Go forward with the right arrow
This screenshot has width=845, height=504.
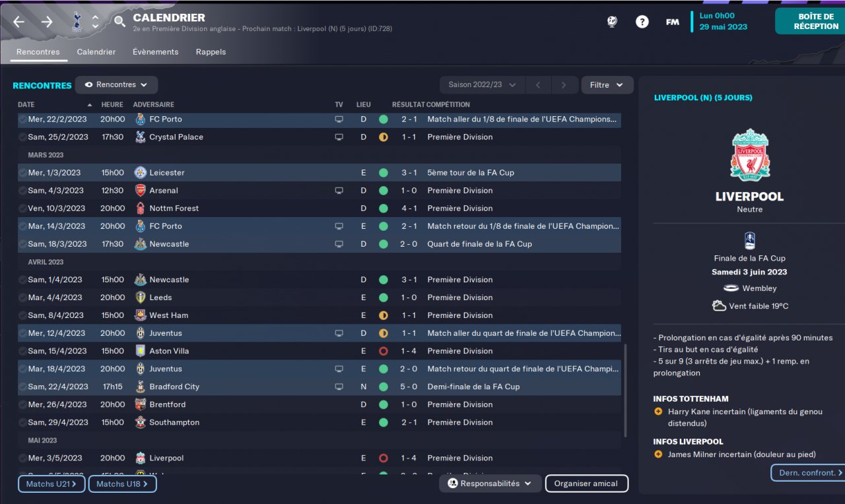[47, 22]
